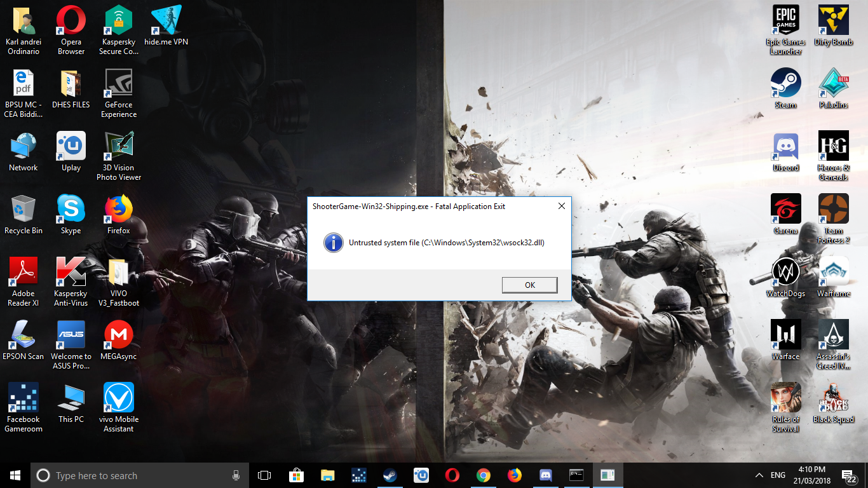Switch to the active ShooterGame error taskbar item
Viewport: 868px width, 488px height.
[607, 475]
